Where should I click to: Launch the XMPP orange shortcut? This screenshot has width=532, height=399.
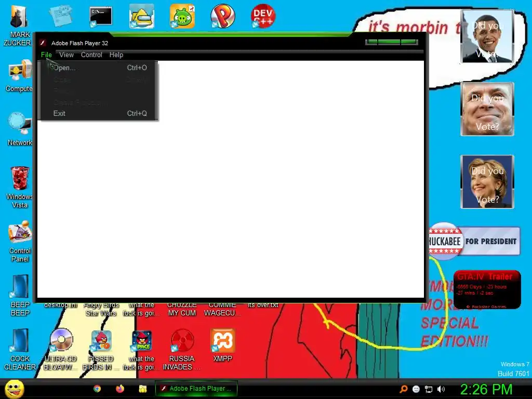(x=222, y=345)
